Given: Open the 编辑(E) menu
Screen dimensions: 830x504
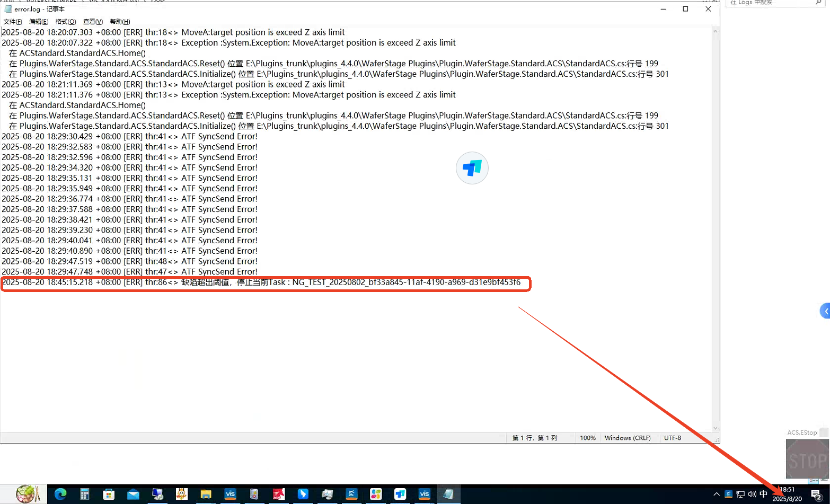Looking at the screenshot, I should click(x=39, y=22).
